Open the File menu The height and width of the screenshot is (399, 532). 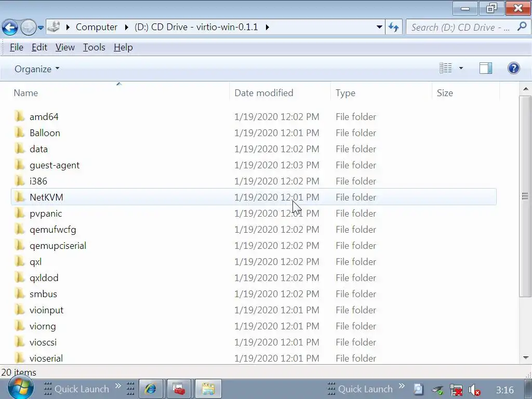point(17,47)
